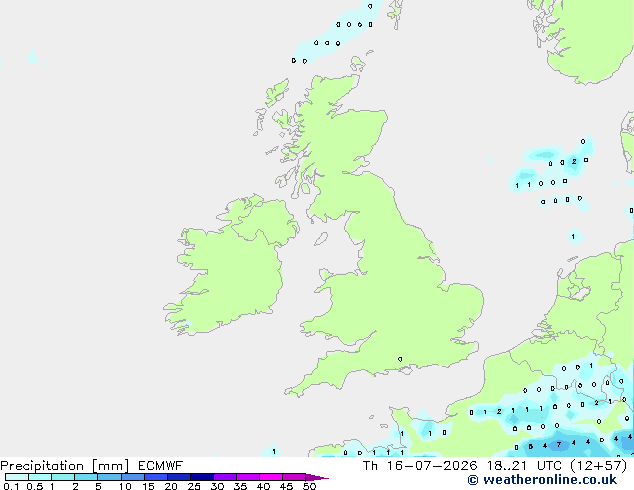Screen dimensions: 634x490
Task: Click the date 'Th 16-07-2026' label
Action: (x=420, y=466)
